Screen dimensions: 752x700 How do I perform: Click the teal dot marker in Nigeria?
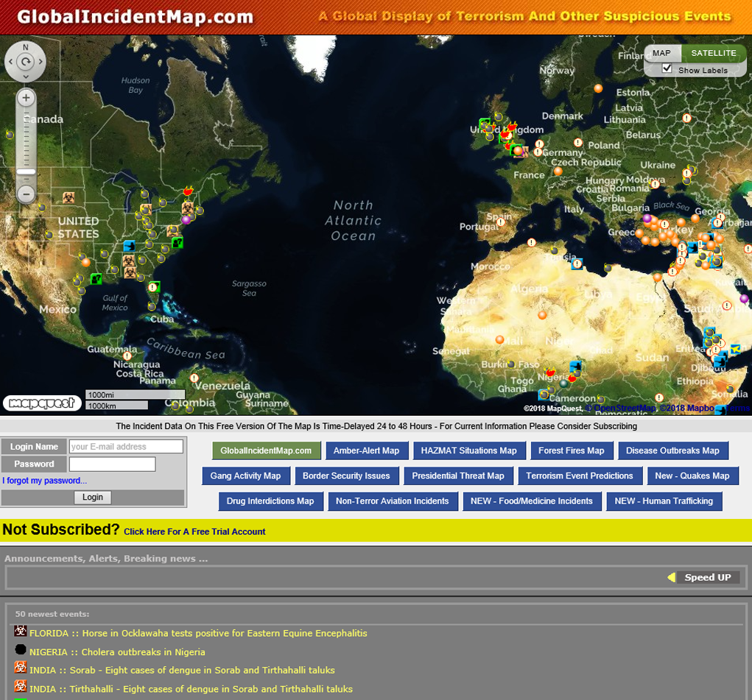pyautogui.click(x=563, y=383)
